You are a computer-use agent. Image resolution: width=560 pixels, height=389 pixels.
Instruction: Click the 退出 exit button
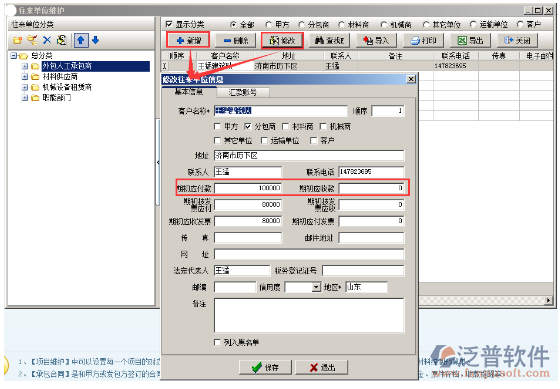(x=322, y=367)
